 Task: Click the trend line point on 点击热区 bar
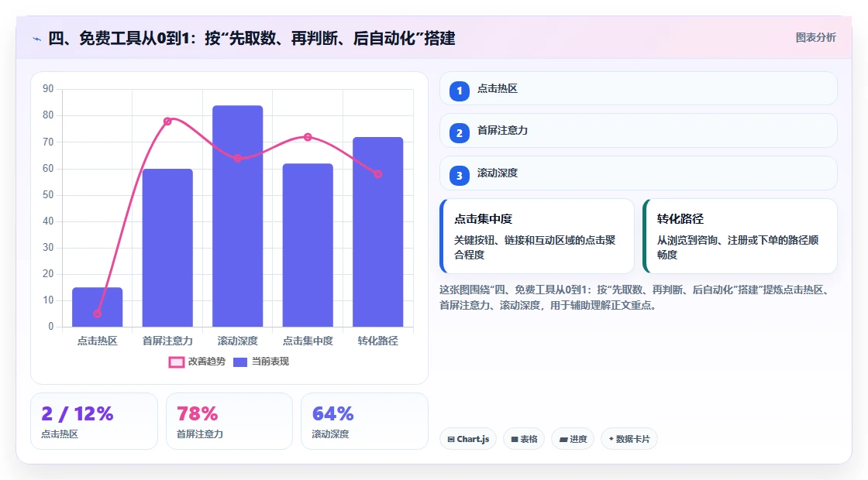point(98,314)
